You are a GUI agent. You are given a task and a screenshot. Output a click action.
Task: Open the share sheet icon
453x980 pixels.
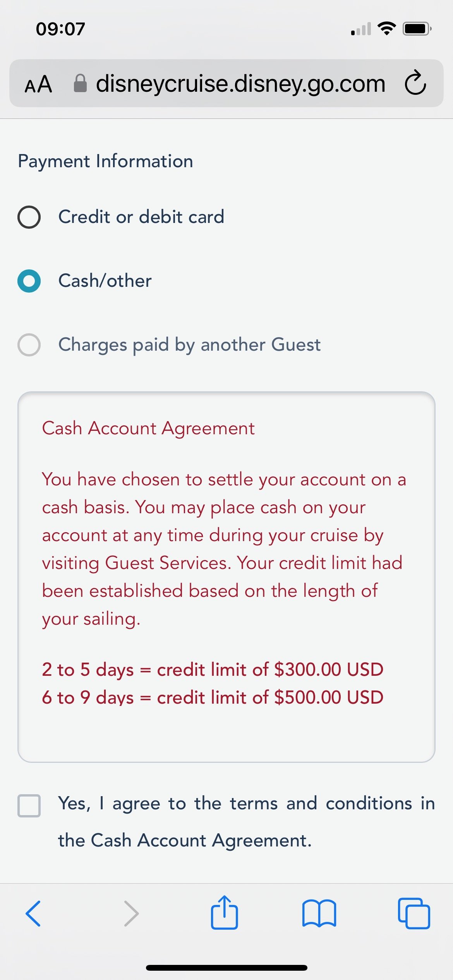click(x=224, y=912)
